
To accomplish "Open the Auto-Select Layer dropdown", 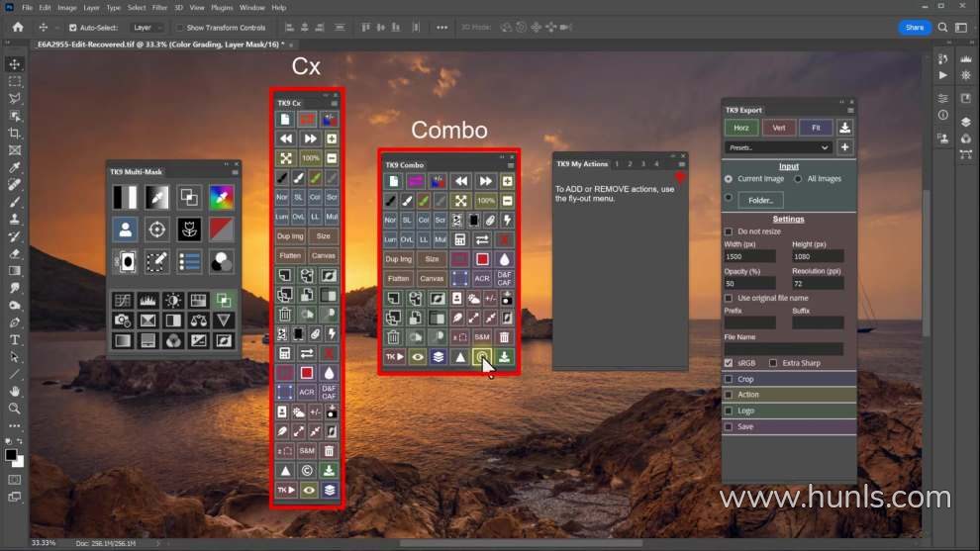I will pos(147,28).
